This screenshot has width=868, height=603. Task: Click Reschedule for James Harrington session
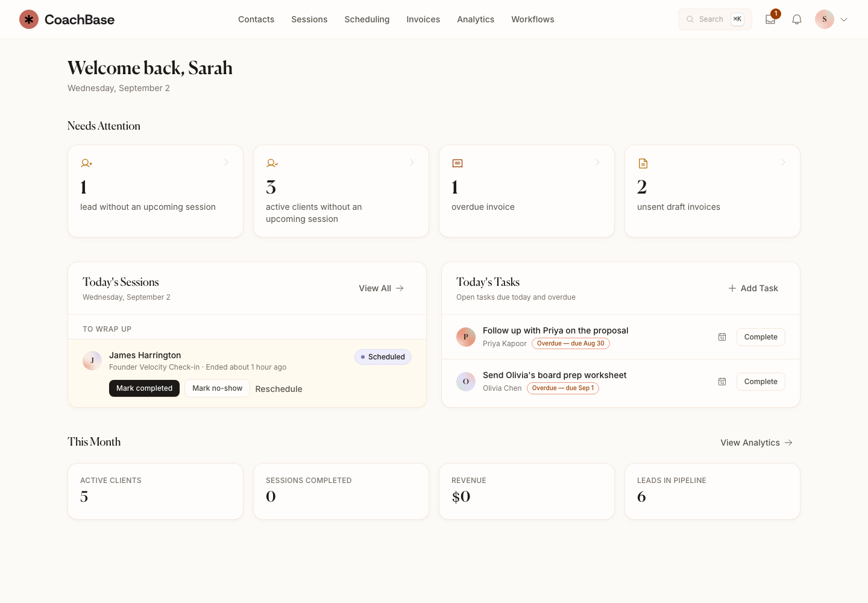[278, 389]
